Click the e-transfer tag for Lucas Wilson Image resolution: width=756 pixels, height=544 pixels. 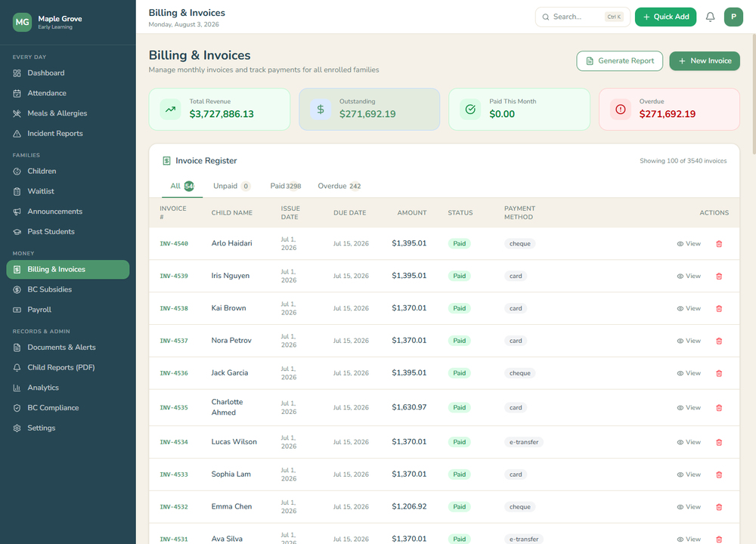click(x=524, y=442)
